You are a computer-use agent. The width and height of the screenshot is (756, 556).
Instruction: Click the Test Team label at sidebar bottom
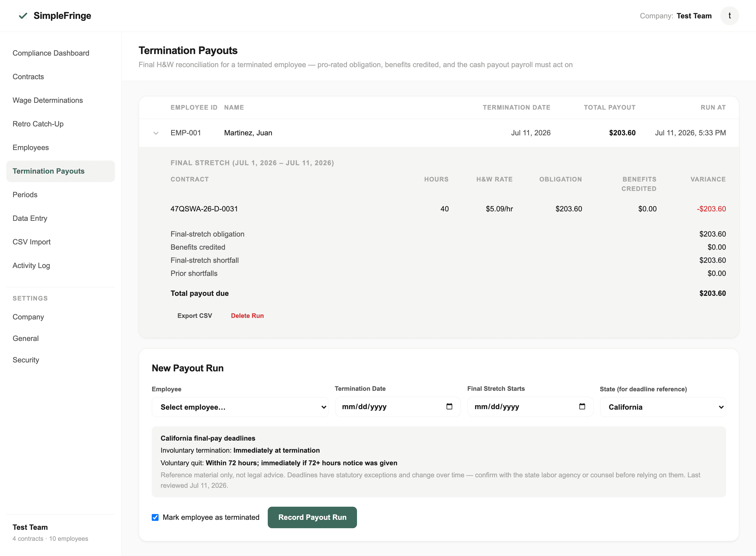[x=30, y=527]
